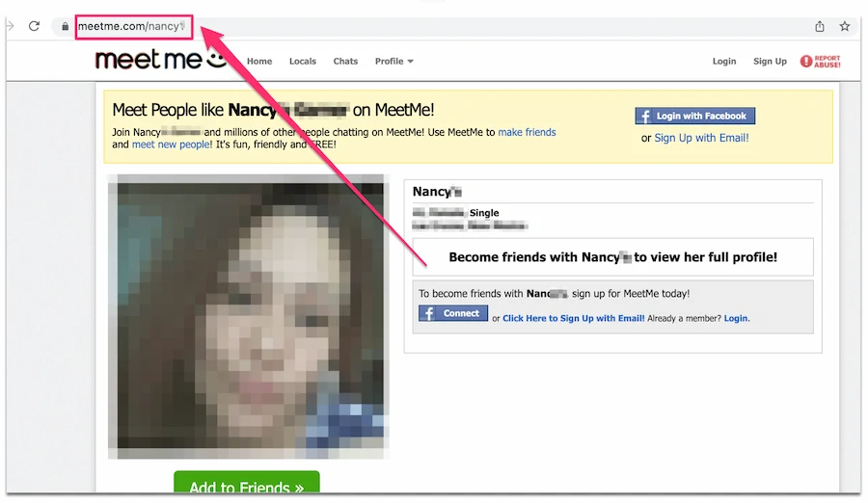Click Sign Up in the header
The height and width of the screenshot is (503, 868).
[770, 62]
